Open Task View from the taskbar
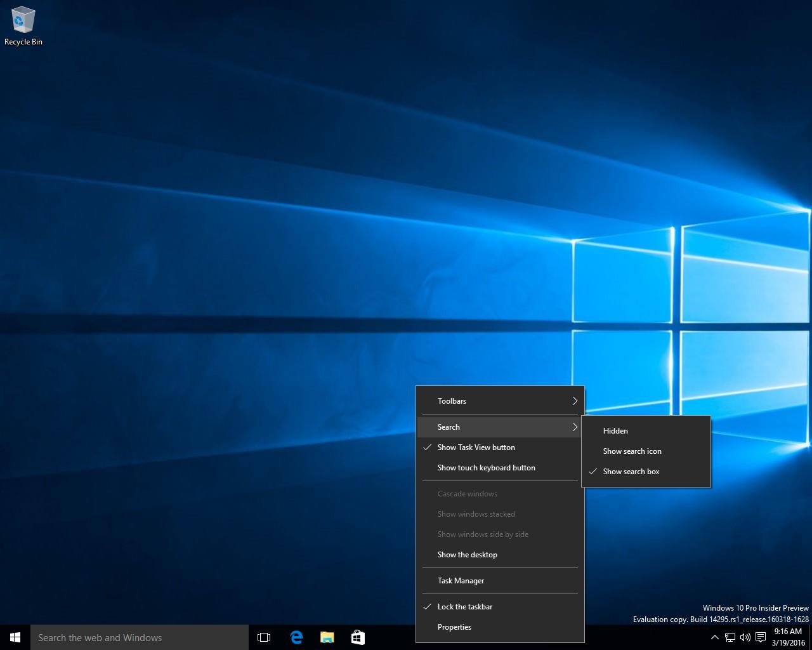 (264, 637)
